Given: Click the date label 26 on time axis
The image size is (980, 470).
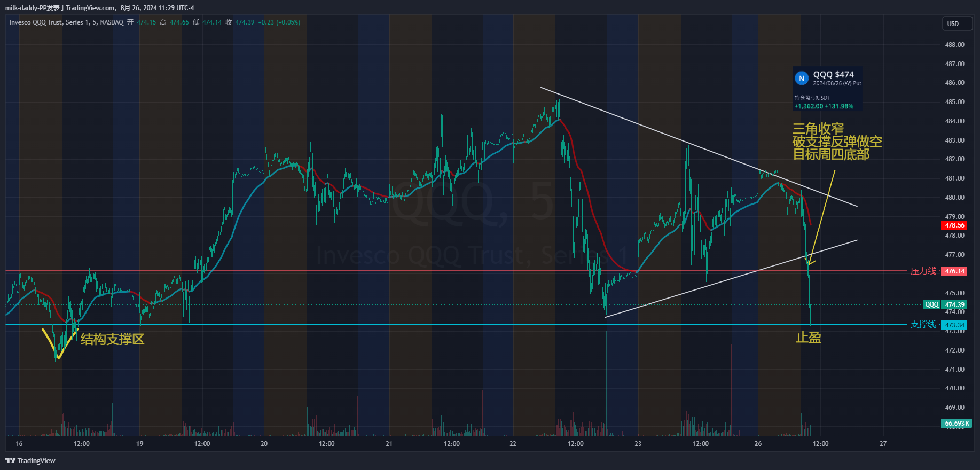Looking at the screenshot, I should click(758, 444).
